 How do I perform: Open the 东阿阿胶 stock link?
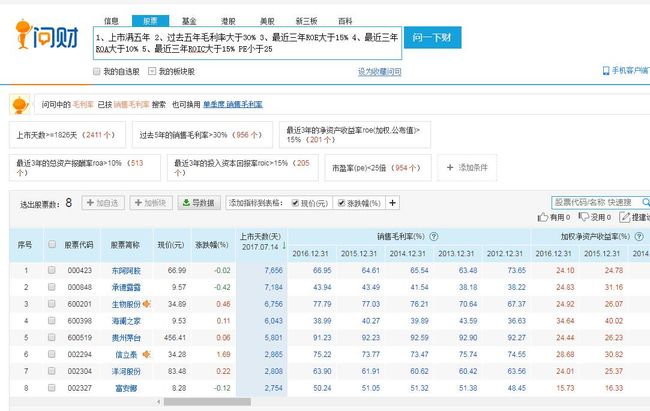(x=126, y=270)
